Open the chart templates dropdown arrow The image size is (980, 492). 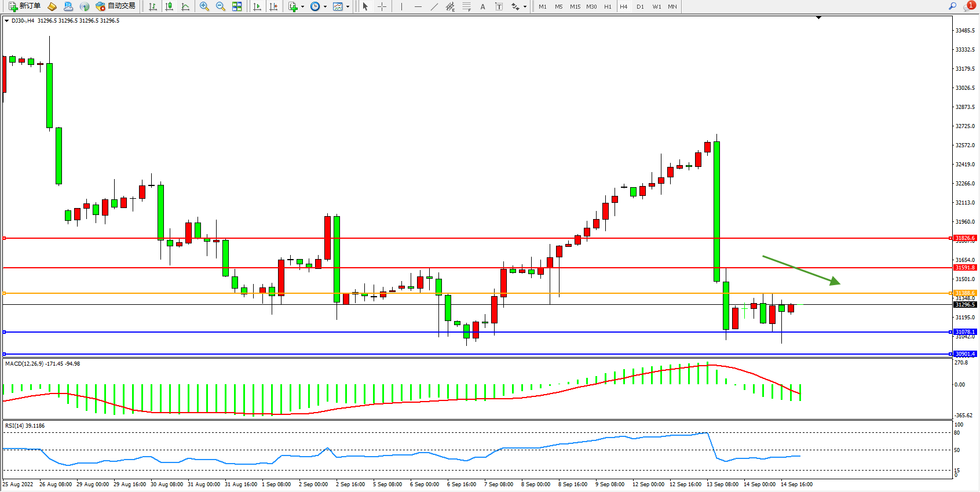click(348, 7)
